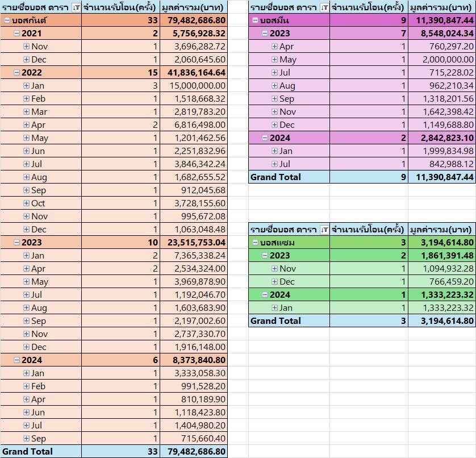Screen dimensions: 476x458
Task: Expand Nov row with 1,094,932.28 in green table
Action: point(275,268)
